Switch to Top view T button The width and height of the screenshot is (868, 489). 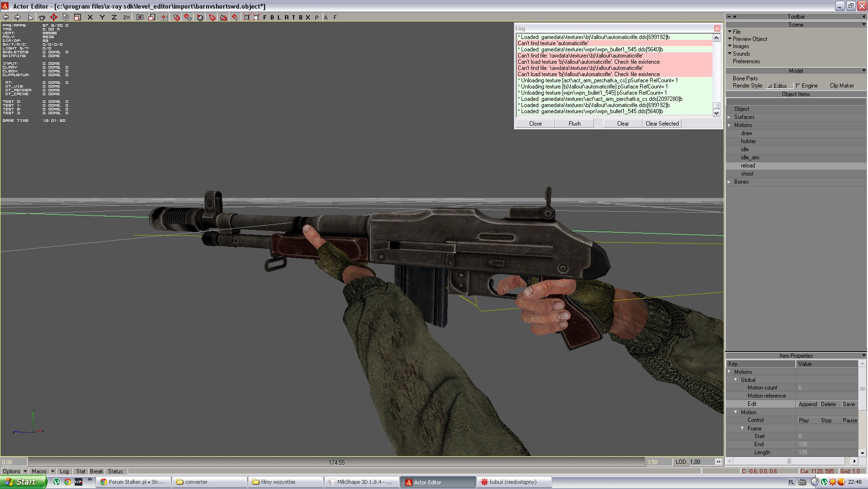294,17
